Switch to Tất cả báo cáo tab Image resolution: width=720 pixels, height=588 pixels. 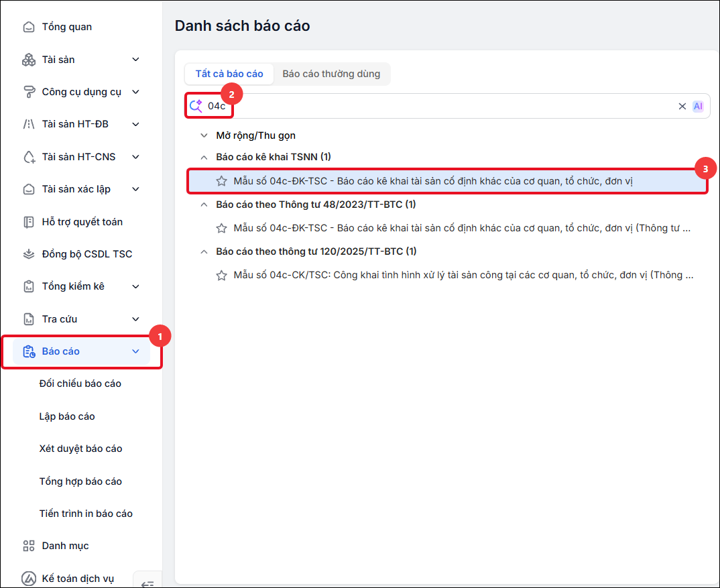coord(229,74)
